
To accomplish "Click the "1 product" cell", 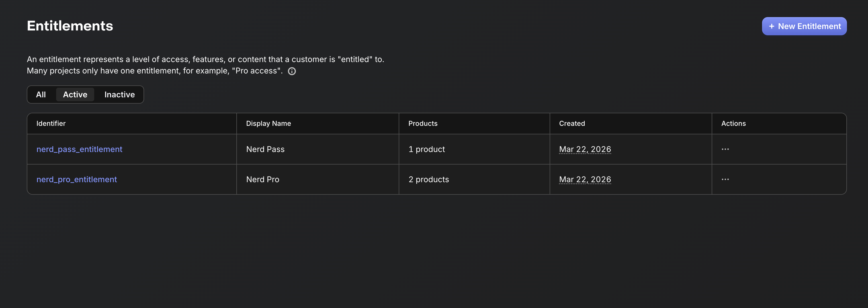I will click(x=427, y=149).
